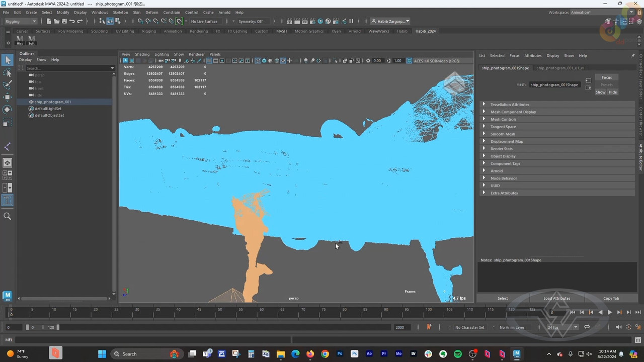Select the arrow Select tool in toolbox
Viewport: 644px width, 362px height.
[x=7, y=60]
